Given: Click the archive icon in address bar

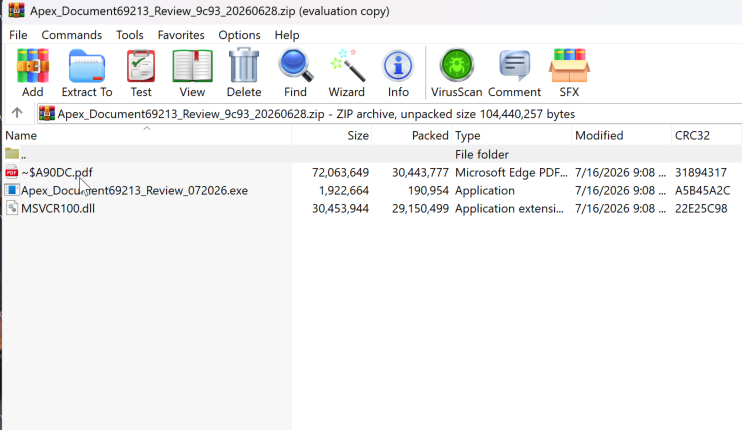Looking at the screenshot, I should click(x=47, y=114).
